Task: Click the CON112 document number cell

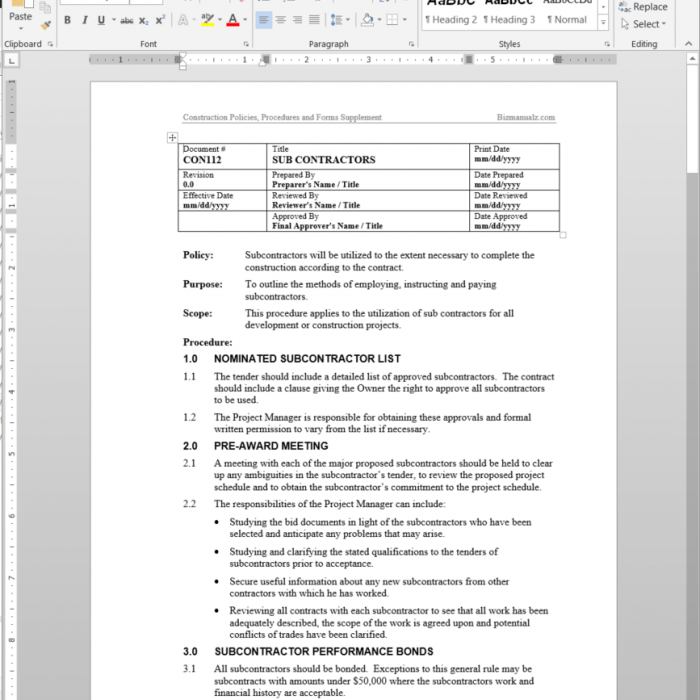Action: (x=222, y=156)
